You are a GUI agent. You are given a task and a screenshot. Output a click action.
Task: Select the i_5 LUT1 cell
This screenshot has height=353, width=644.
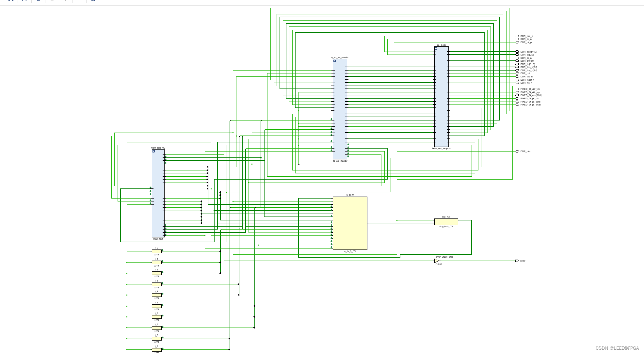(x=156, y=306)
